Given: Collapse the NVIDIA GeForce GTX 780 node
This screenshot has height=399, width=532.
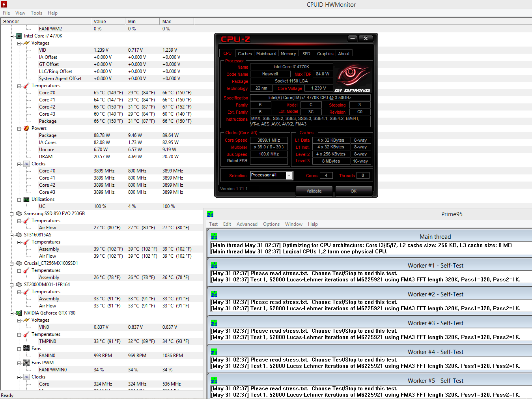Looking at the screenshot, I should coord(12,313).
